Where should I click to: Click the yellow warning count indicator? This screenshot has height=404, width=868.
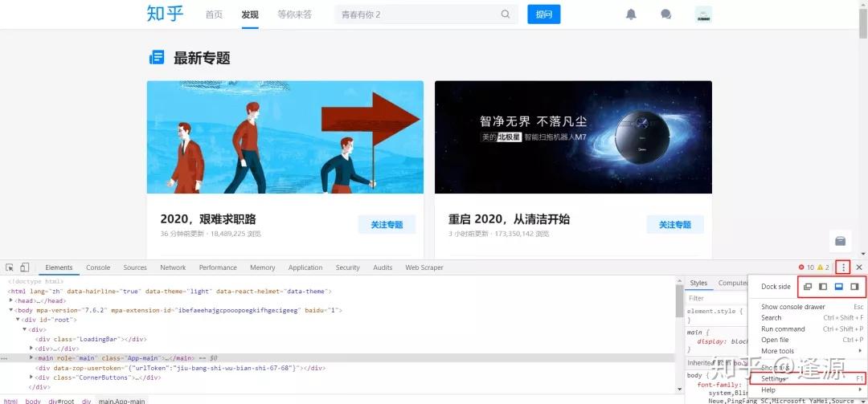823,267
